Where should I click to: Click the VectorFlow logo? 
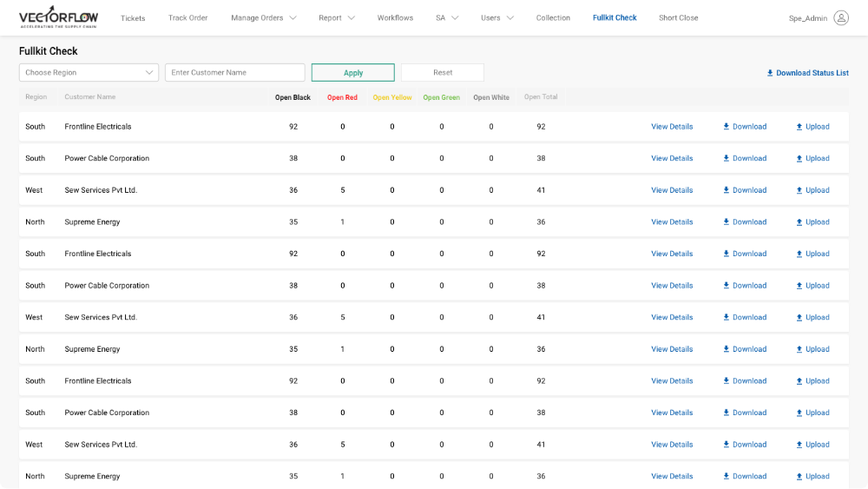[60, 17]
